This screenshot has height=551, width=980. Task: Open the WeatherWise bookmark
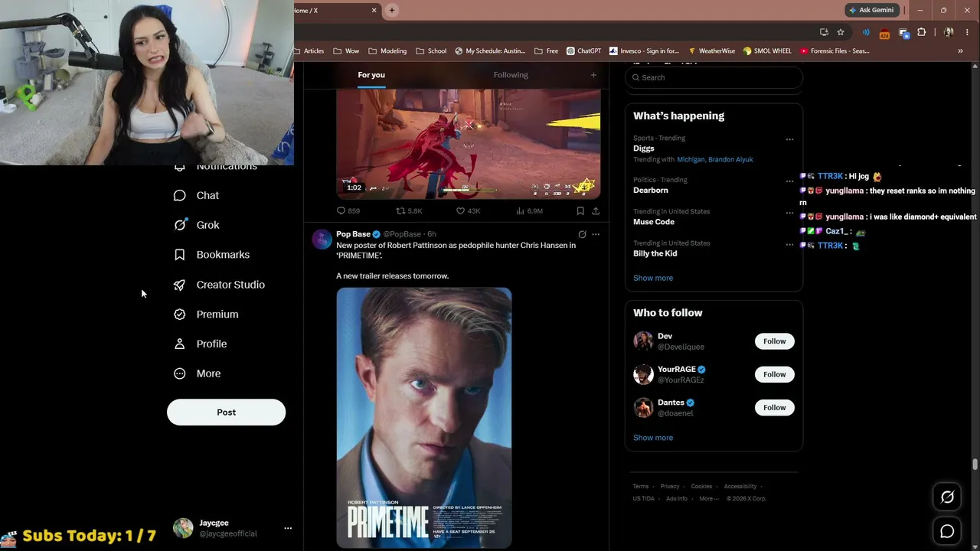(711, 51)
